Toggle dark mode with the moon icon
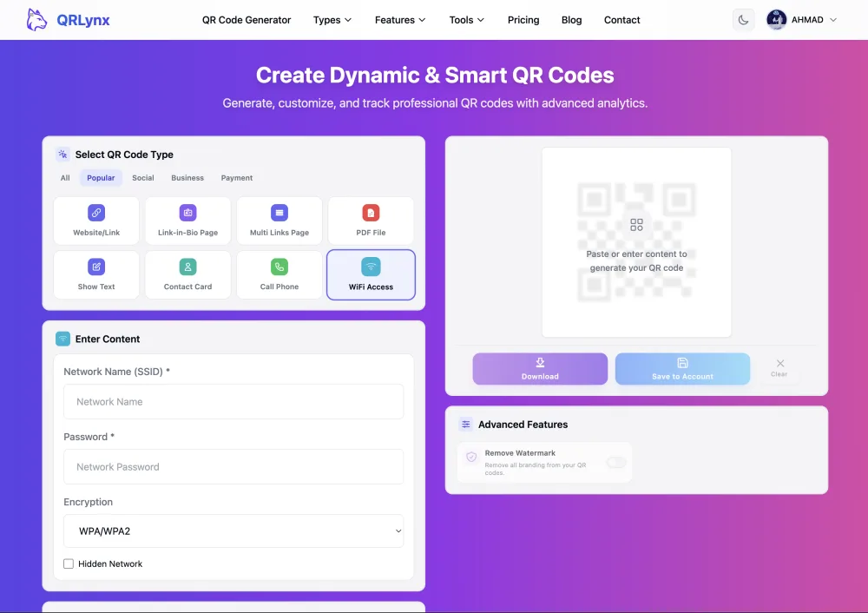Image resolution: width=868 pixels, height=613 pixels. point(743,19)
